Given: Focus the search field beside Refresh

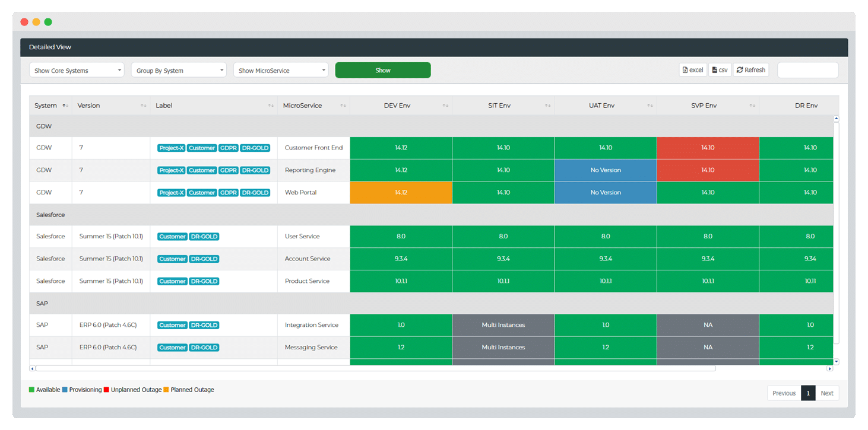Looking at the screenshot, I should (x=808, y=70).
